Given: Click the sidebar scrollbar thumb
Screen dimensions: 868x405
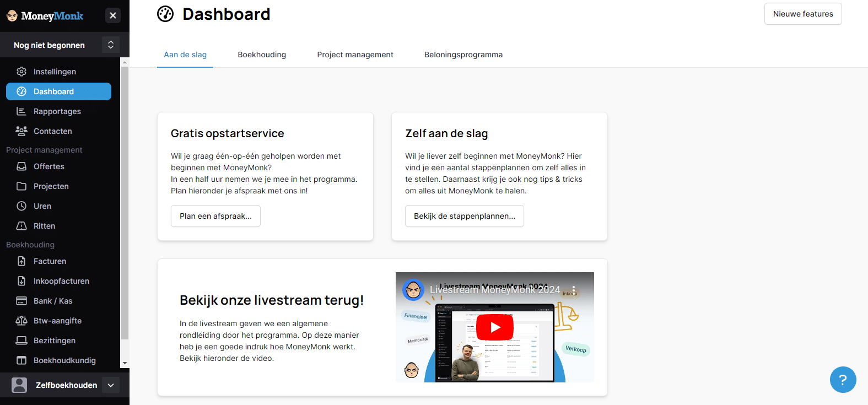Looking at the screenshot, I should [x=125, y=203].
